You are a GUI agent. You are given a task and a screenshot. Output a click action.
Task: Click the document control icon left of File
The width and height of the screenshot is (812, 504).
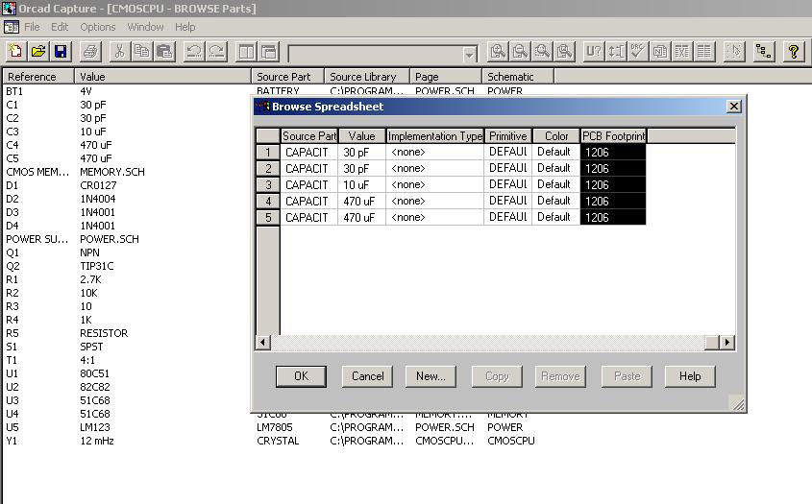click(x=11, y=27)
